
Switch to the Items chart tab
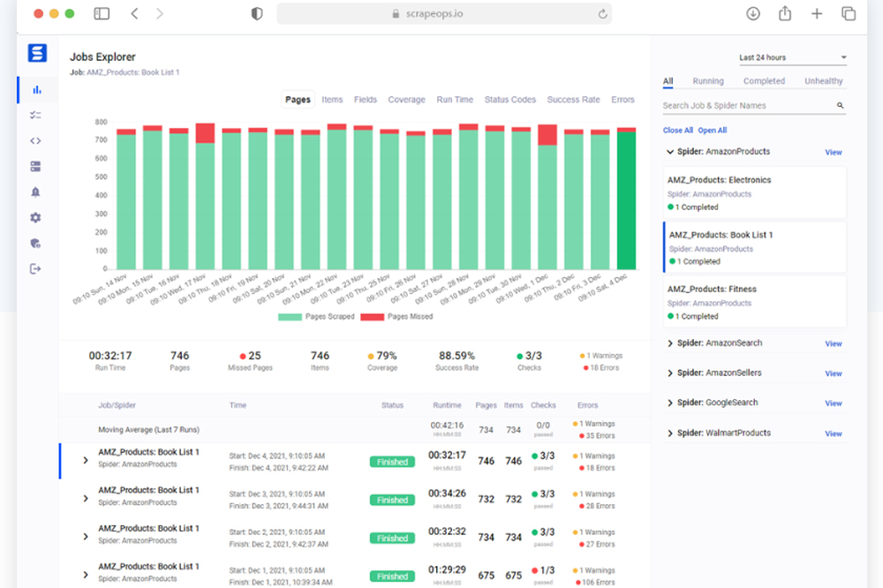tap(332, 100)
